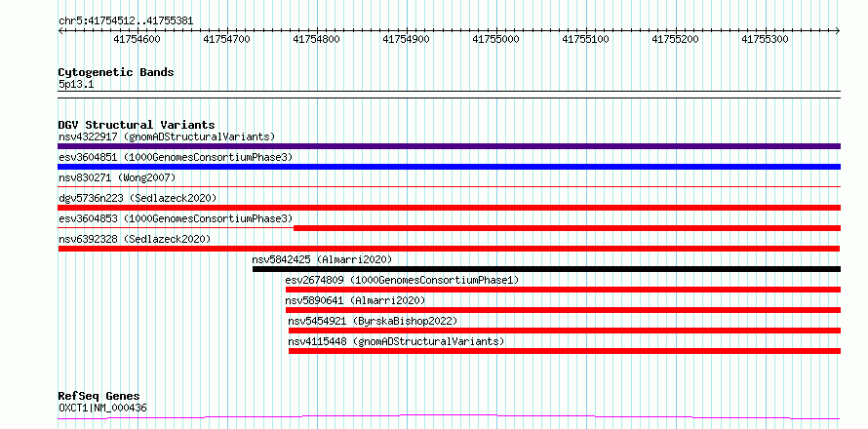Open dgv5736n223 (Sedlazeck2020) variant label
The height and width of the screenshot is (429, 868).
tap(138, 198)
